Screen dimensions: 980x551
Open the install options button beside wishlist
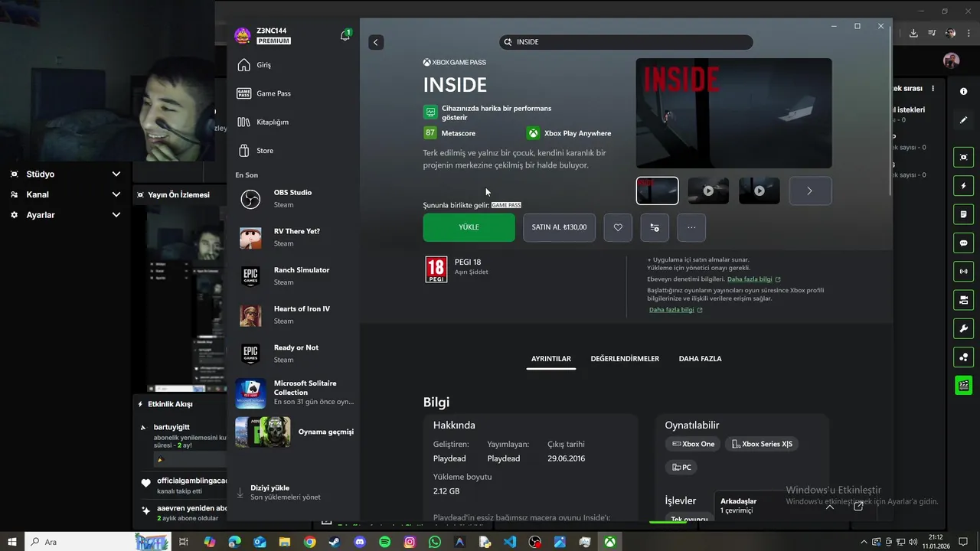655,227
